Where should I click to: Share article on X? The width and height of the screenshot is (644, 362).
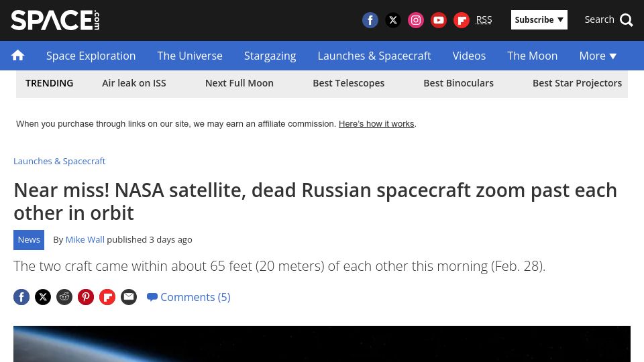point(43,297)
